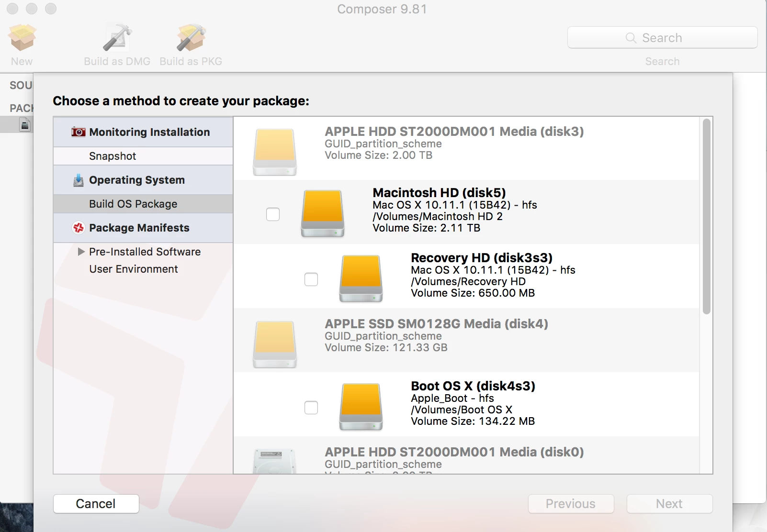The width and height of the screenshot is (767, 532).
Task: Click the magnifier icon in the Search field
Action: coord(631,38)
